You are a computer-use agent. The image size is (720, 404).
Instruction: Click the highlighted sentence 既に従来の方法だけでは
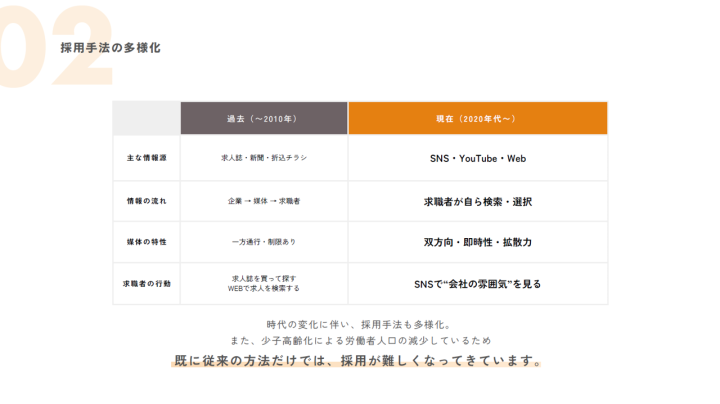click(x=356, y=360)
